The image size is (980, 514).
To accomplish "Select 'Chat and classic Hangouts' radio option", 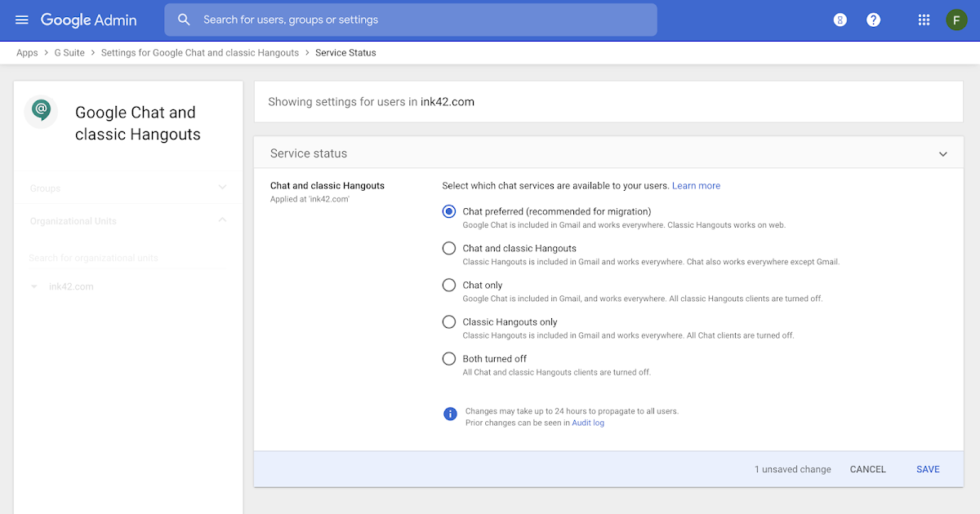I will tap(449, 248).
